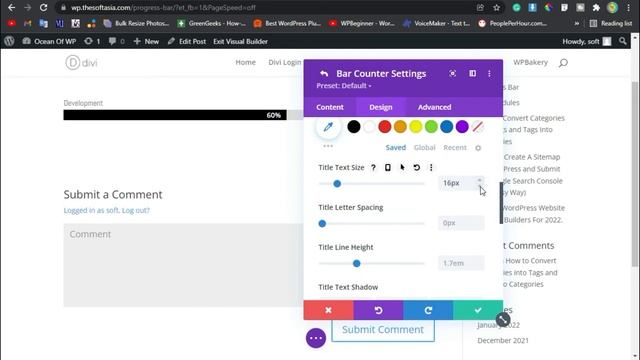
Task: Click the site search magnifier icon
Action: click(x=563, y=62)
